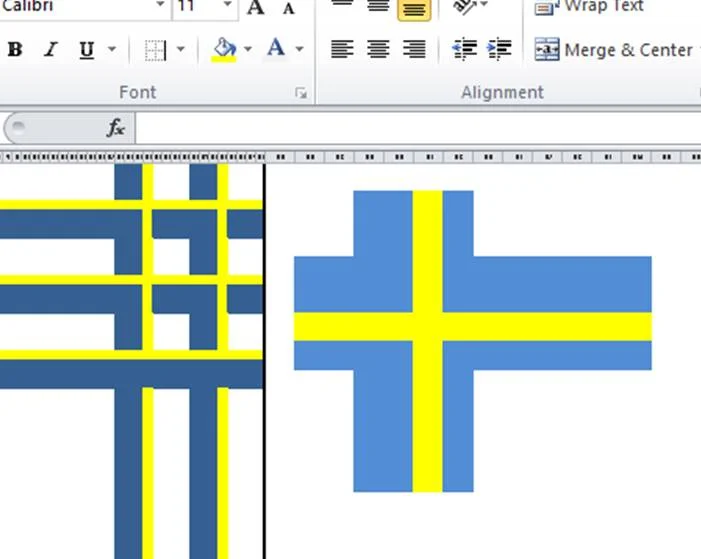Open borders dropdown arrow
The height and width of the screenshot is (559, 701).
181,49
